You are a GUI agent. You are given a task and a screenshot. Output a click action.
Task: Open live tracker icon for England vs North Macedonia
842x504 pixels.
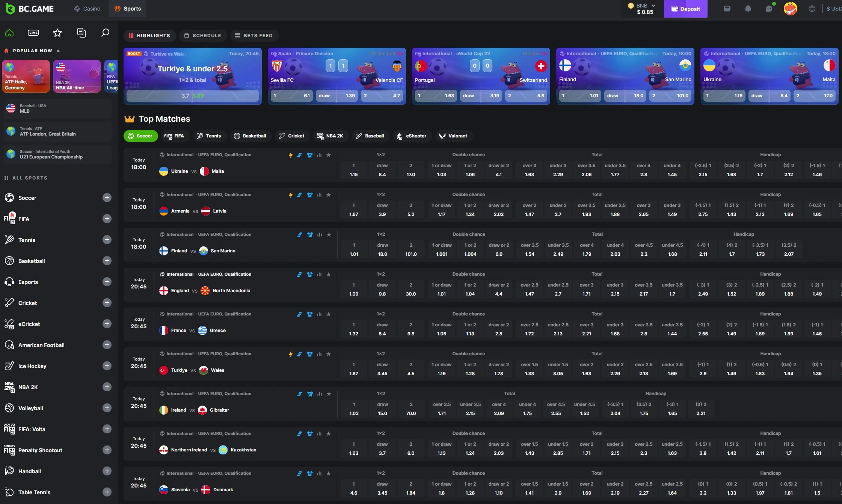(299, 274)
